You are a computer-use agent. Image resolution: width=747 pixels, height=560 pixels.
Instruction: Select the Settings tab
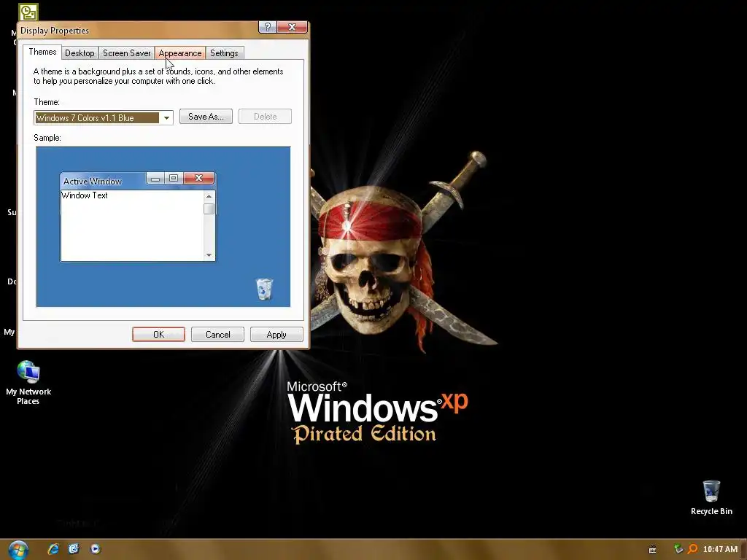pyautogui.click(x=224, y=52)
